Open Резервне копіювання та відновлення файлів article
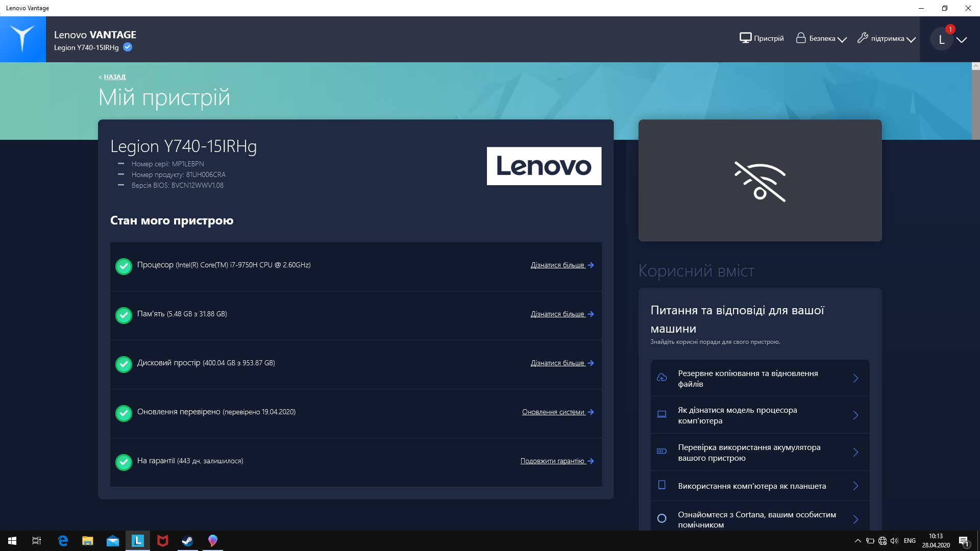Viewport: 980px width, 551px height. point(760,378)
